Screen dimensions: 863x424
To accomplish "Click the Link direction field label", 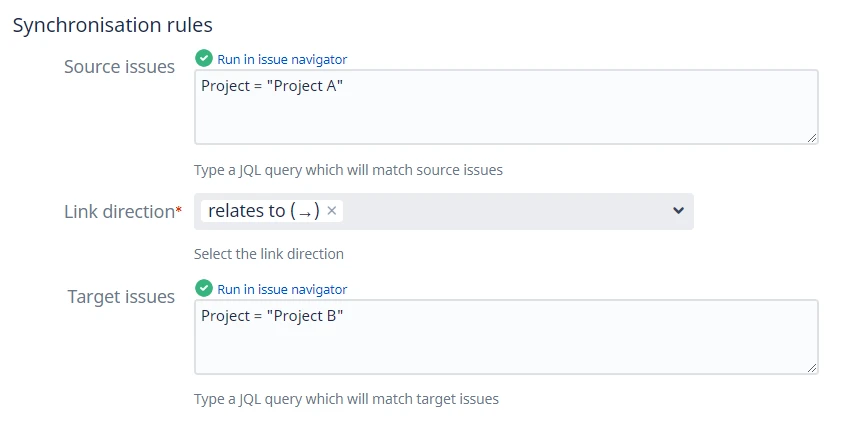I will [122, 211].
